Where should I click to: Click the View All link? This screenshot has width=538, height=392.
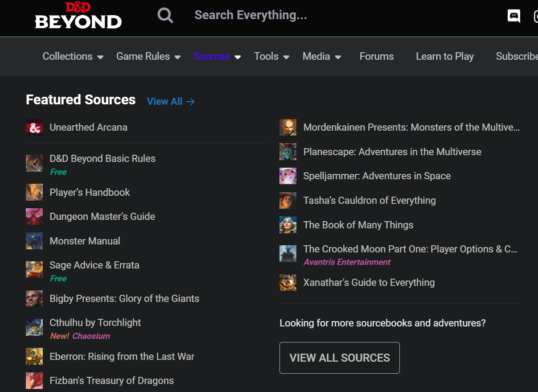tap(164, 102)
